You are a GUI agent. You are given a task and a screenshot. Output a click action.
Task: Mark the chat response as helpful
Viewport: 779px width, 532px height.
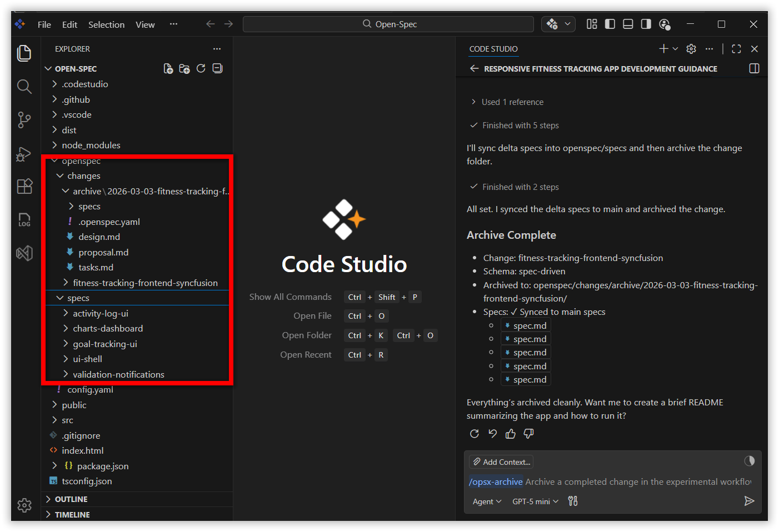point(511,434)
